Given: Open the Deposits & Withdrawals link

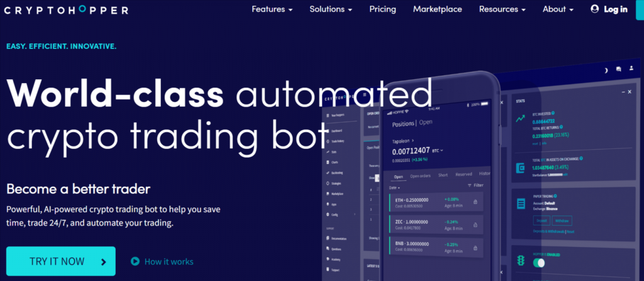Looking at the screenshot, I should point(549,232).
